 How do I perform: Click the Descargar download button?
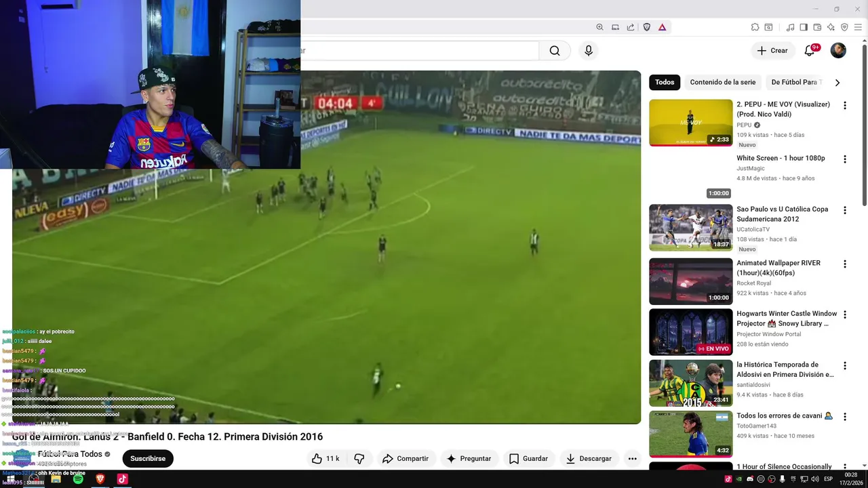(x=589, y=459)
